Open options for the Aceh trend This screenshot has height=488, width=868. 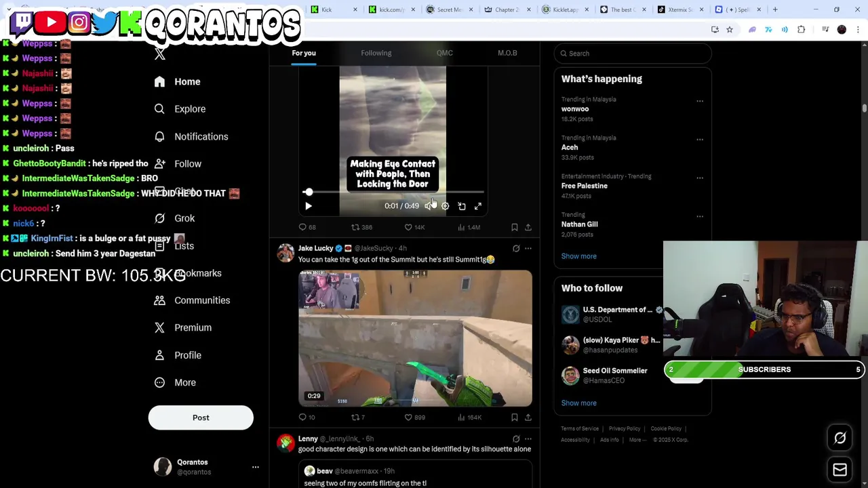pos(700,140)
